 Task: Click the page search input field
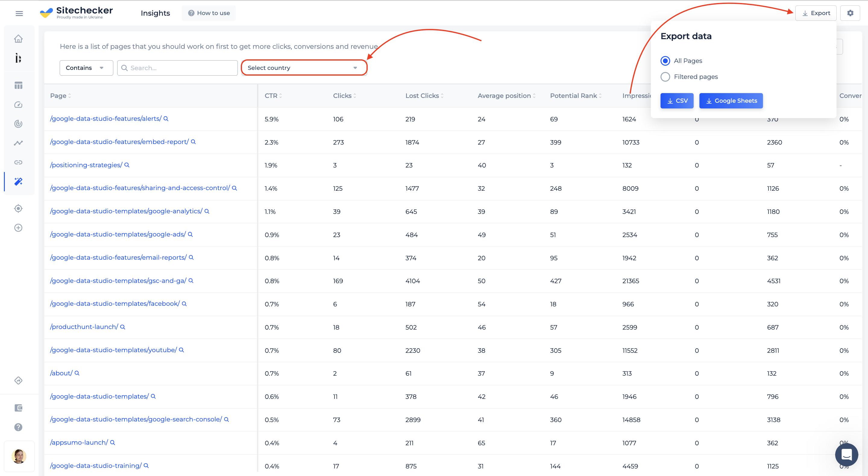coord(178,68)
